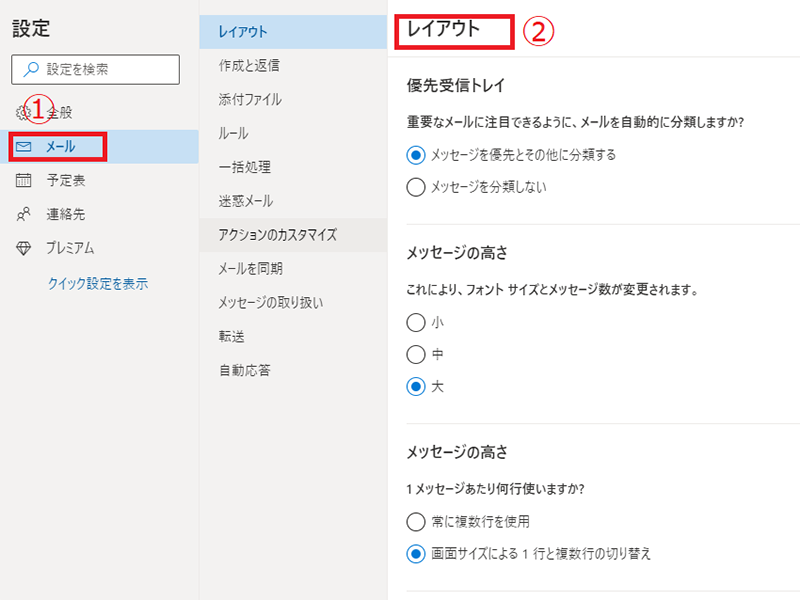Image resolution: width=800 pixels, height=600 pixels.
Task: Choose 小 message height option
Action: coord(416,323)
